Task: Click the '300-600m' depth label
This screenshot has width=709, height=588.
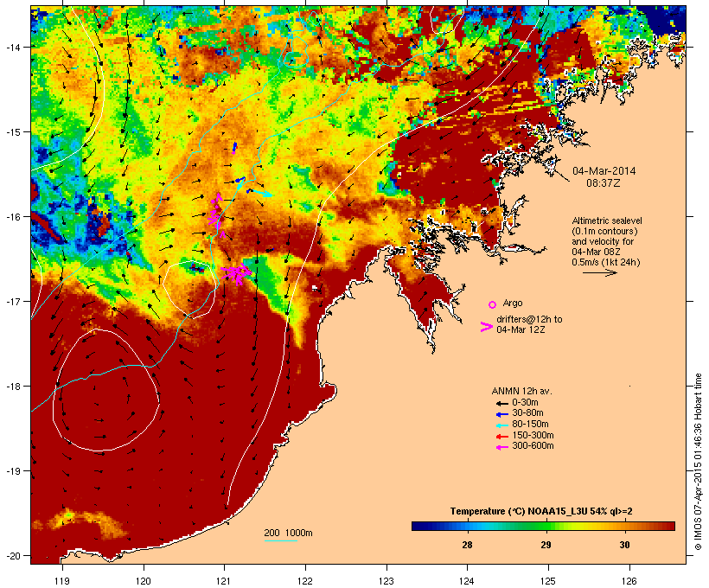Action: click(x=533, y=446)
